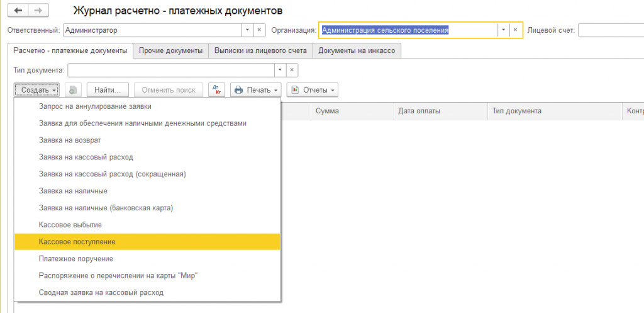
Task: Expand the Ответственный dropdown arrow
Action: click(x=248, y=30)
